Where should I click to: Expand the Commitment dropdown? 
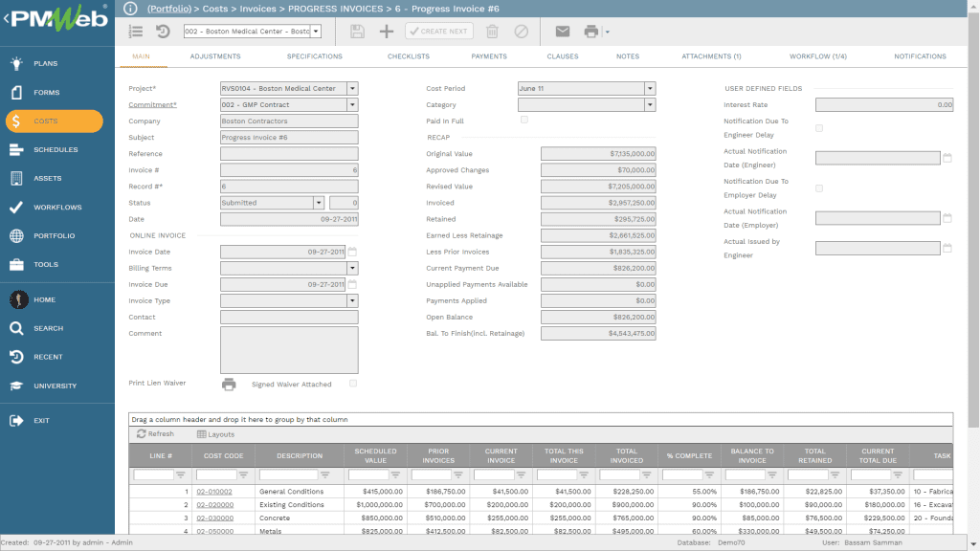[x=352, y=105]
